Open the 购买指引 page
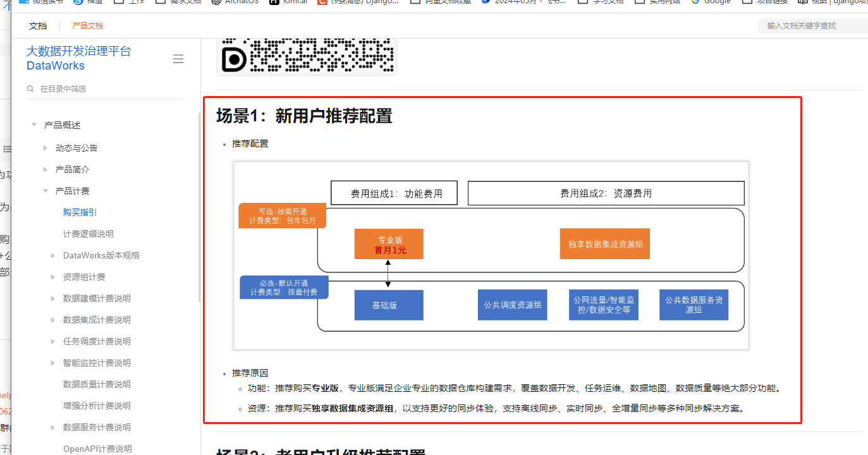 tap(80, 212)
